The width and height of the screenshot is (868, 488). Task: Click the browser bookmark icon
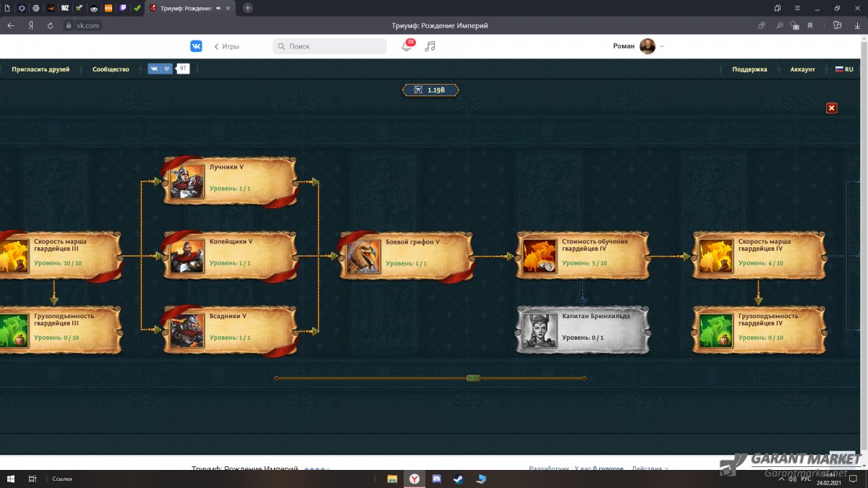coord(810,25)
